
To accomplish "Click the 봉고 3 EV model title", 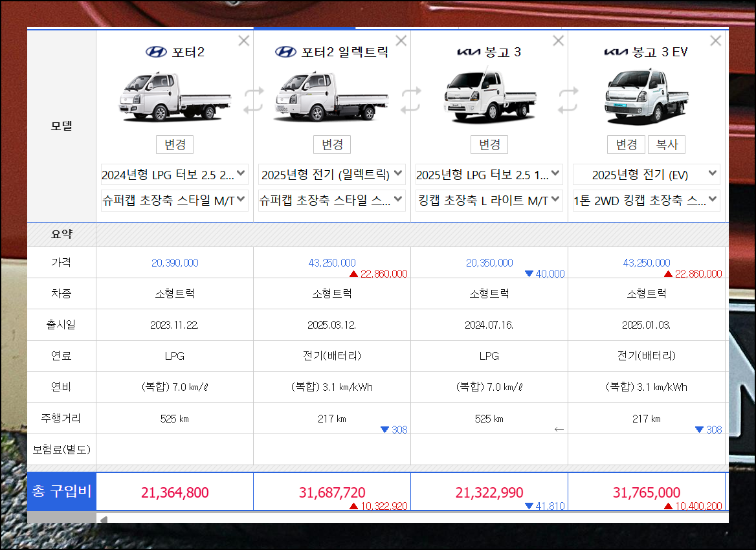I will pos(660,52).
